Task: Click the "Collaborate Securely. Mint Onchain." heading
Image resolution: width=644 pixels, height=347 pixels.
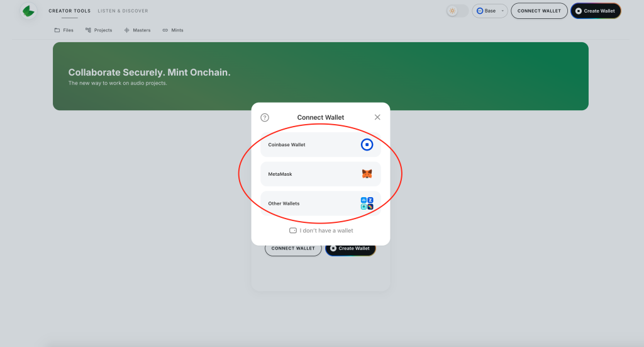Action: 150,72
